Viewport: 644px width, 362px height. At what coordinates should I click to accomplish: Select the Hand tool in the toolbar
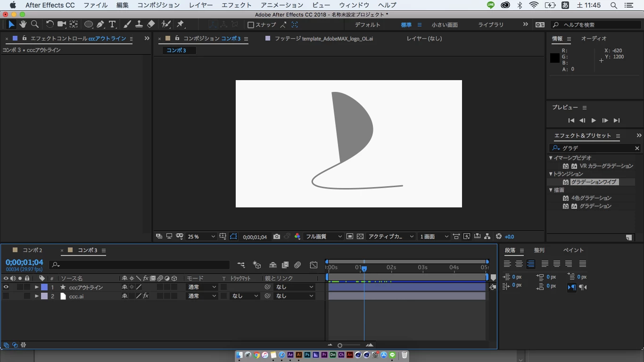click(23, 25)
